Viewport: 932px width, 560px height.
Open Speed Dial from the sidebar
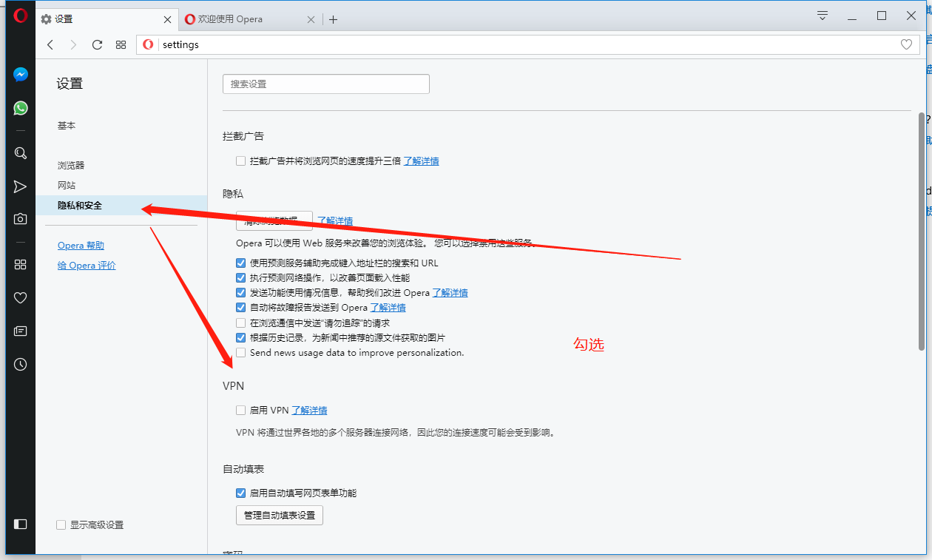point(21,265)
